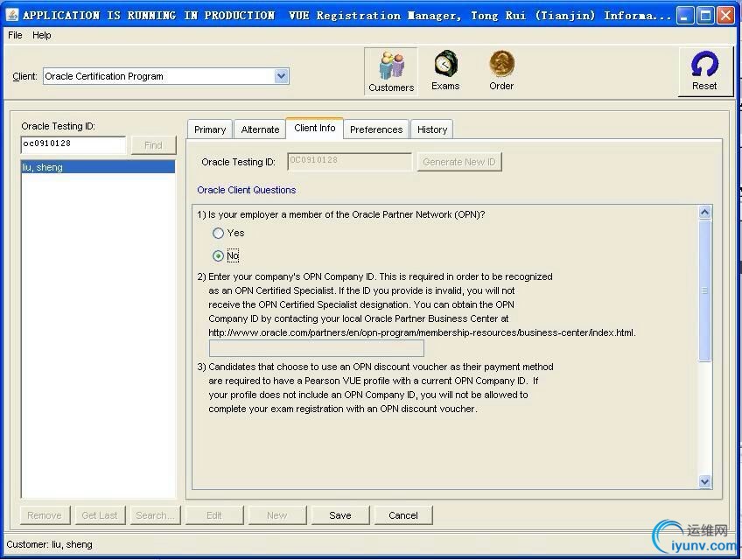Select the No radio button
This screenshot has height=560, width=742.
218,255
